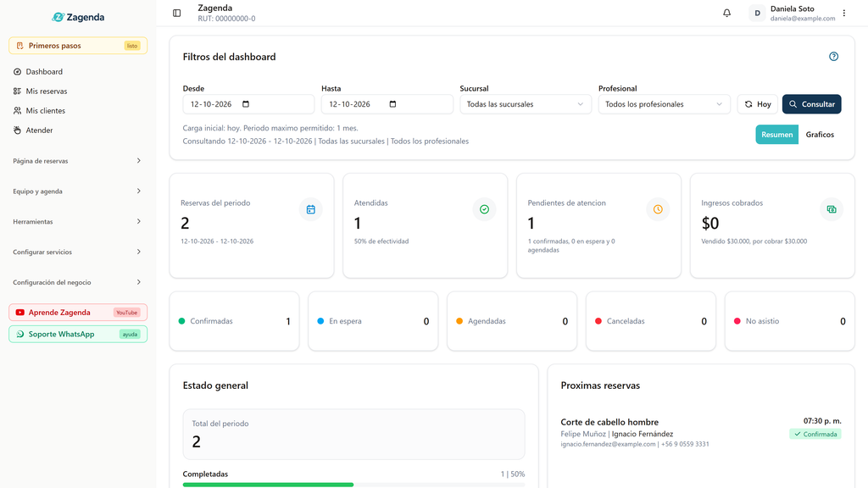Click the 'Estado general' heading
Viewport: 868px width, 488px height.
click(215, 385)
